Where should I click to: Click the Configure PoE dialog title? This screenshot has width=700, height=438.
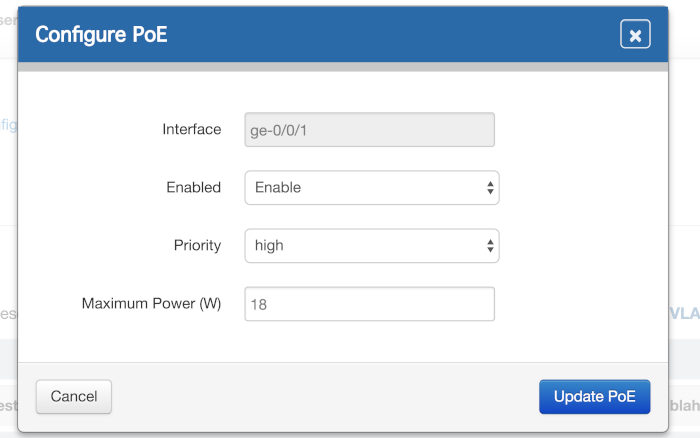click(x=101, y=35)
